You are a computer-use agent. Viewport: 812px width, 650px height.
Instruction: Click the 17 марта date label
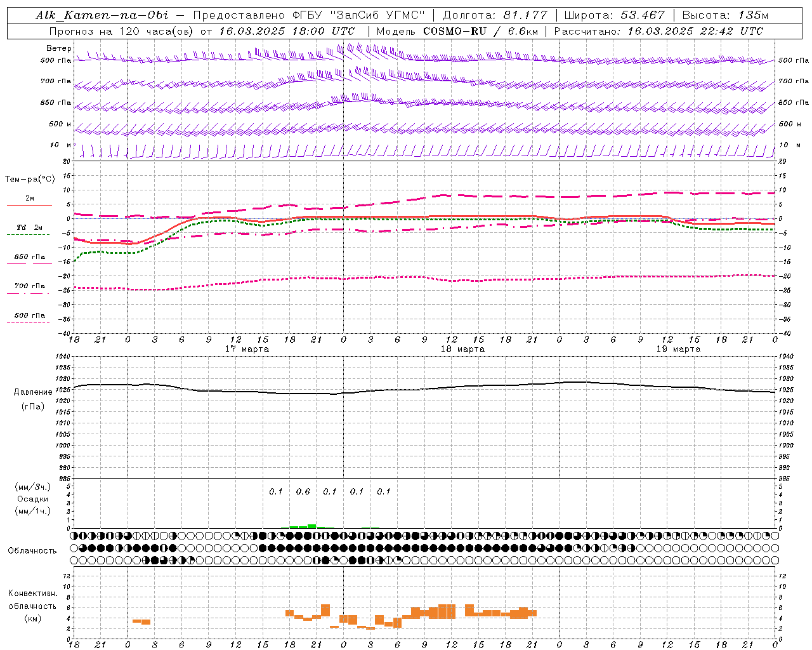click(x=247, y=349)
